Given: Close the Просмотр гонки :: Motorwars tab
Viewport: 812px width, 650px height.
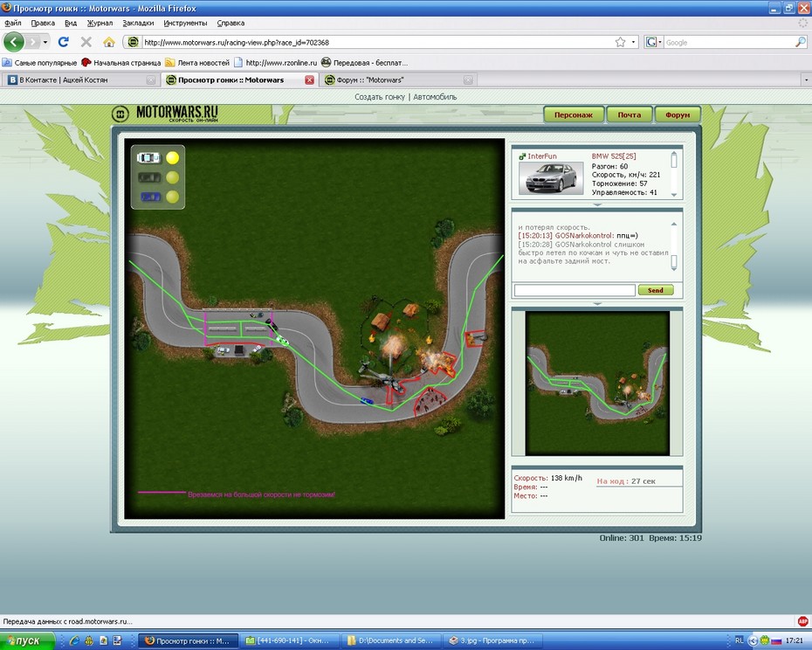Looking at the screenshot, I should pos(309,80).
